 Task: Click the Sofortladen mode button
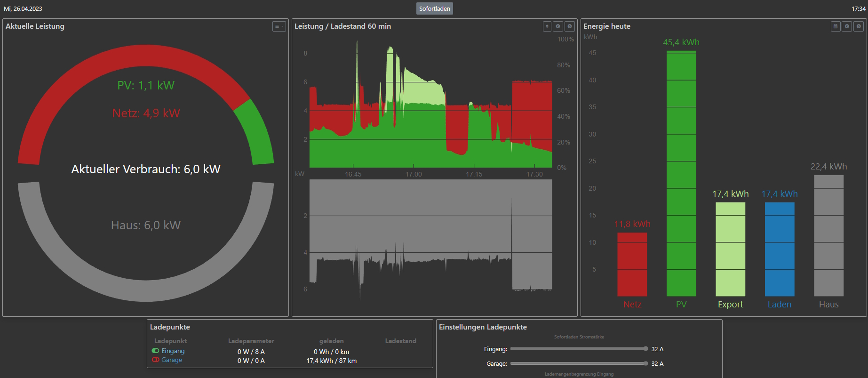pos(434,8)
